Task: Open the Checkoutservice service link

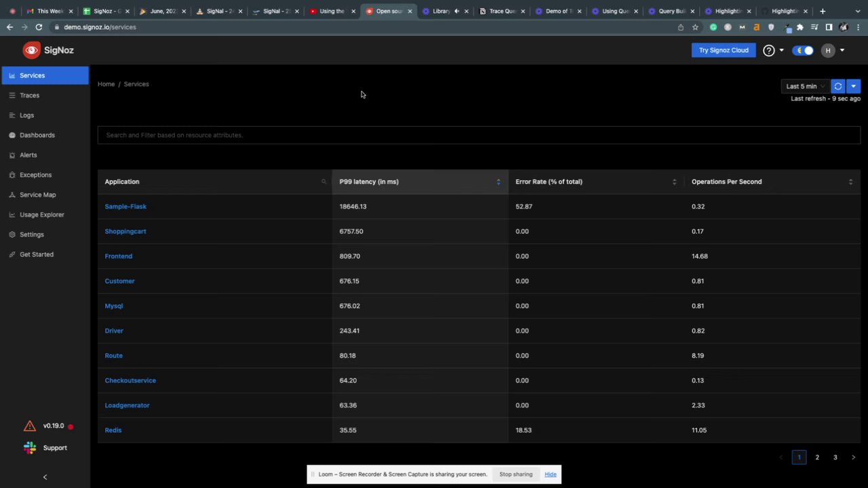Action: click(130, 380)
